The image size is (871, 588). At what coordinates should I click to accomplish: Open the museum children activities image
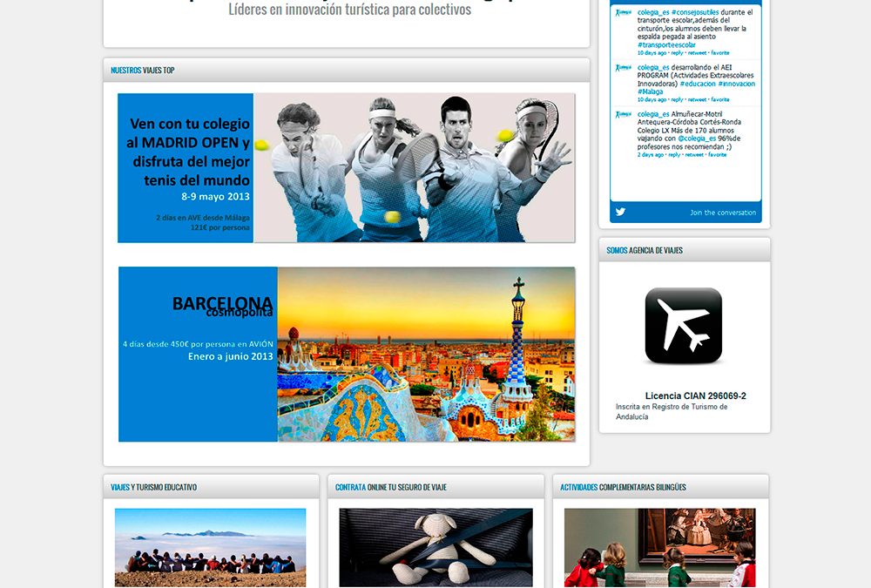(x=660, y=547)
